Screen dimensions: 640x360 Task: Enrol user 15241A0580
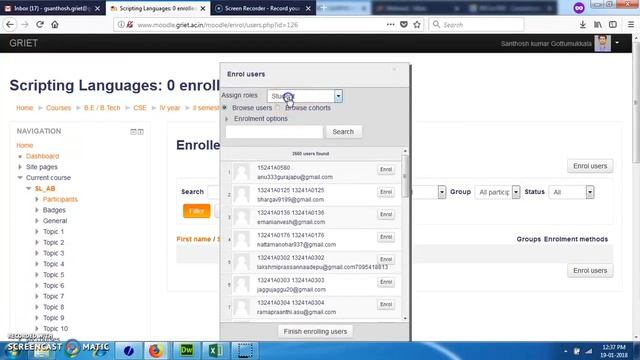386,169
